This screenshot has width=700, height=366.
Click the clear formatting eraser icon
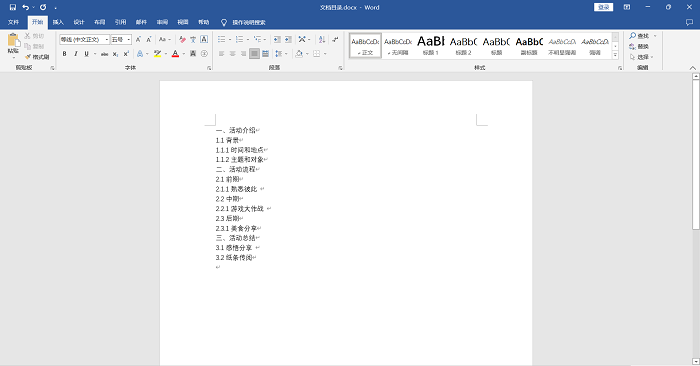point(182,40)
